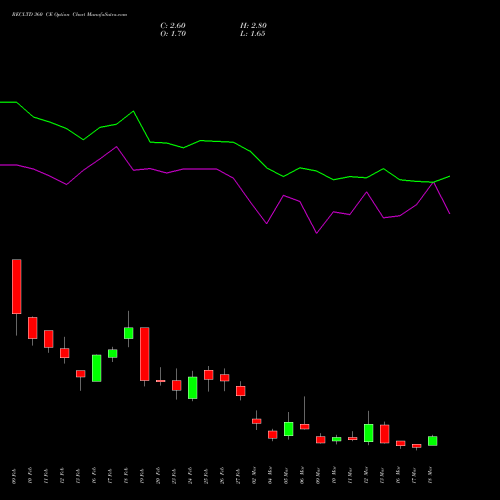The height and width of the screenshot is (500, 500).
Task: Click the last green candle for 18 Mar
Action: [x=433, y=441]
